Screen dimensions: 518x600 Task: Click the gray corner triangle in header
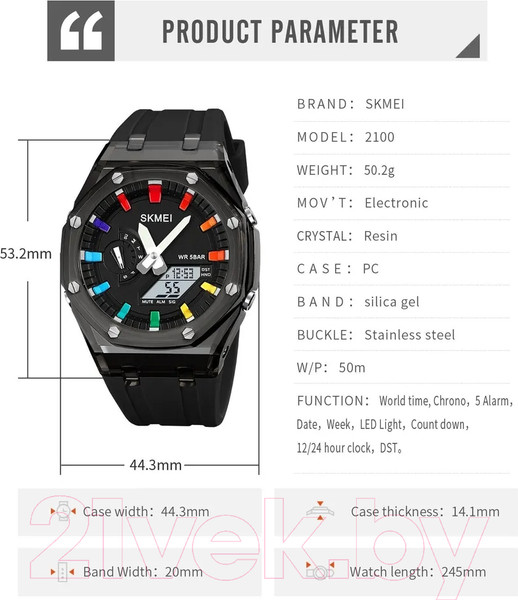(471, 49)
